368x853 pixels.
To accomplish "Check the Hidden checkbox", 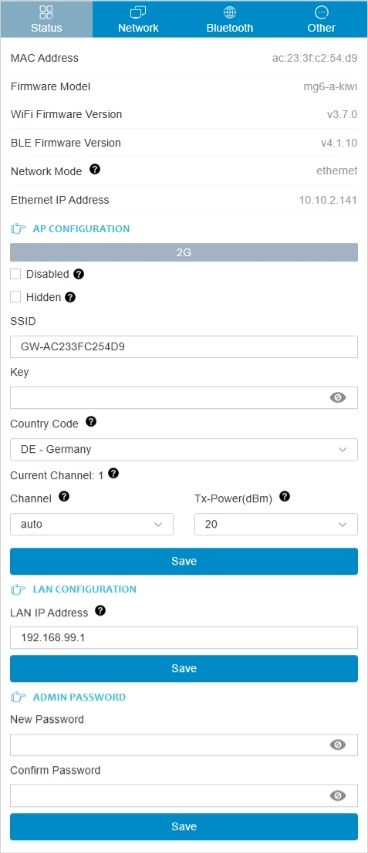I will coord(16,297).
